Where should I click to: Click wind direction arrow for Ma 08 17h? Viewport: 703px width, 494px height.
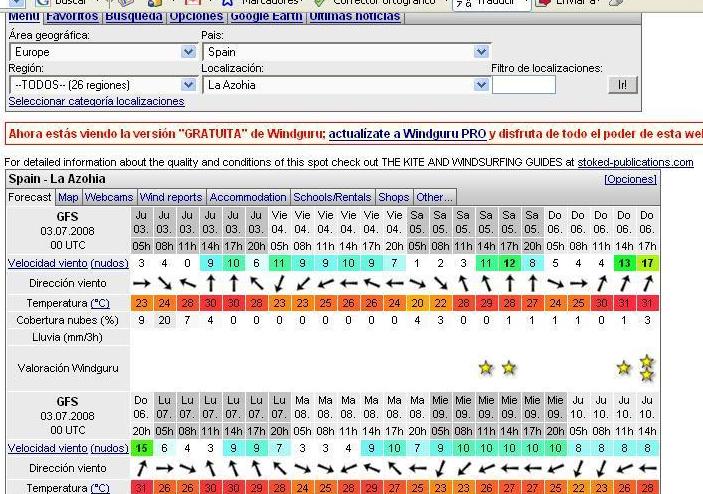[394, 468]
